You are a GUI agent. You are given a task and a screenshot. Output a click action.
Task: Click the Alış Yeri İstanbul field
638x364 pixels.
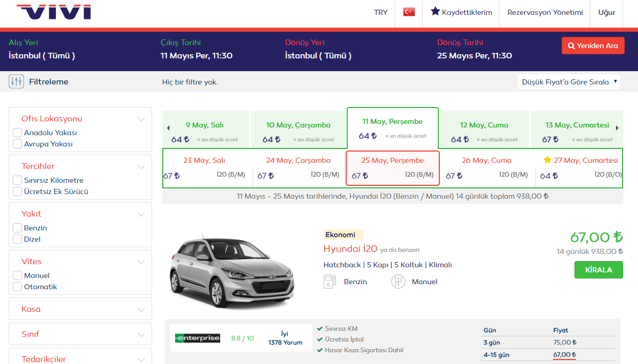tap(42, 49)
